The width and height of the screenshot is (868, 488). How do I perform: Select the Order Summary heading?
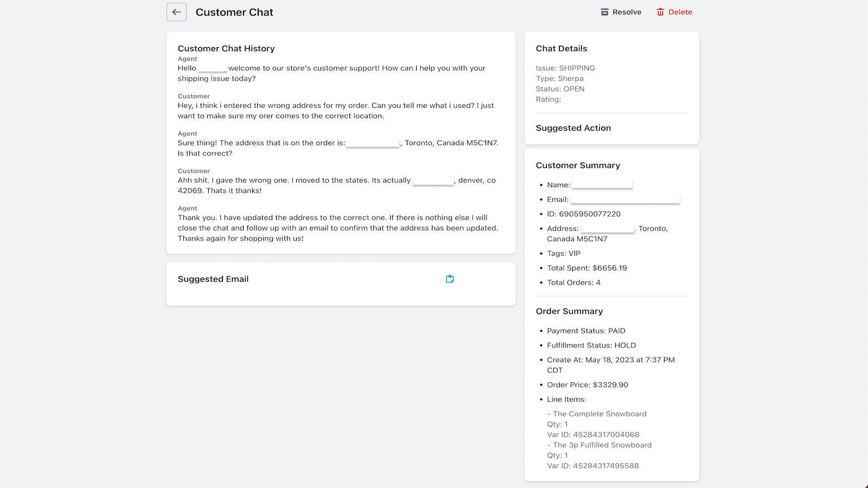click(x=569, y=311)
